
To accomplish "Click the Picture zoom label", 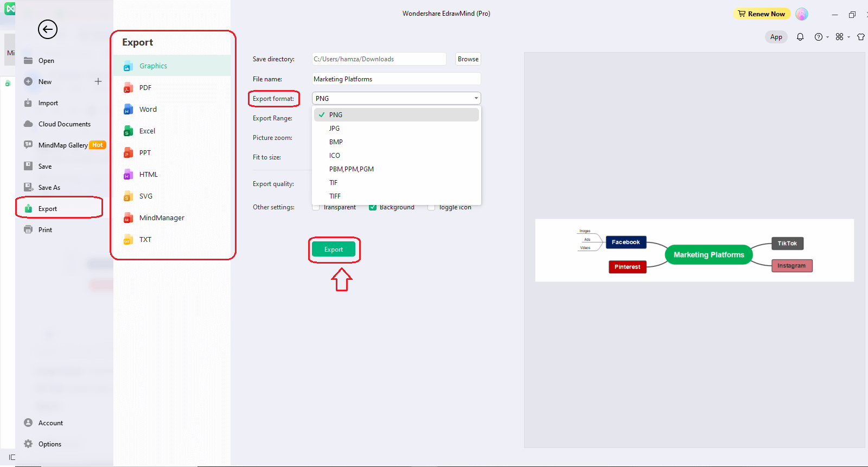I will point(272,138).
